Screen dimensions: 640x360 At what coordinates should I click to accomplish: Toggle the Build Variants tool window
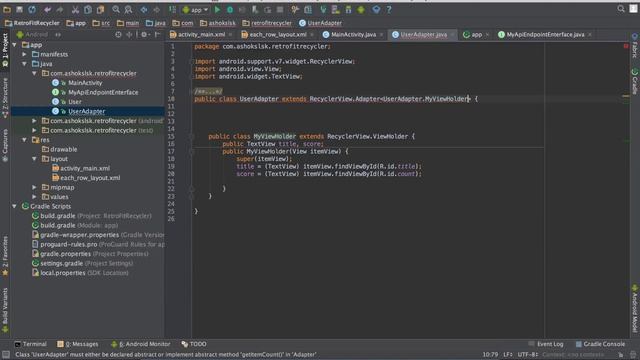pyautogui.click(x=5, y=310)
